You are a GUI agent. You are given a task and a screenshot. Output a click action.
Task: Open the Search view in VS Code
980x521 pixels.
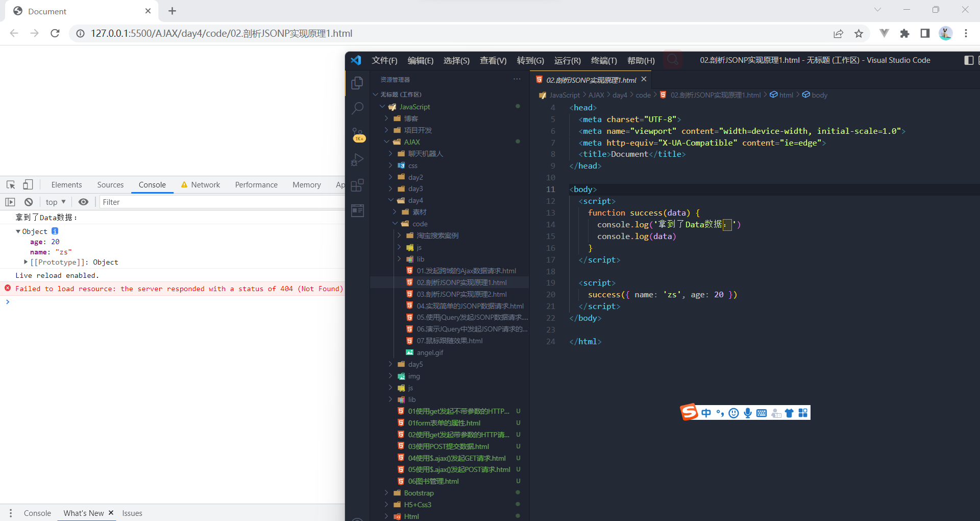357,108
